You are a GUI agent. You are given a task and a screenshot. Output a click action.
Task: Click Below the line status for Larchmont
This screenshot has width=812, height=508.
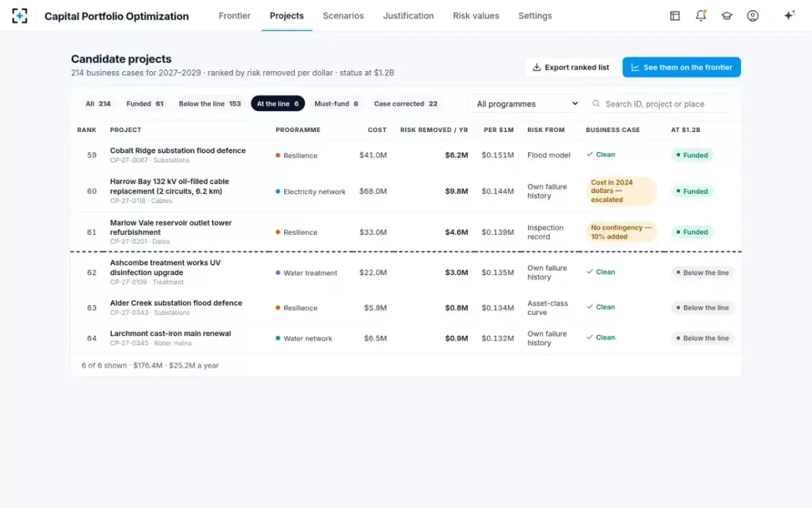(x=702, y=338)
